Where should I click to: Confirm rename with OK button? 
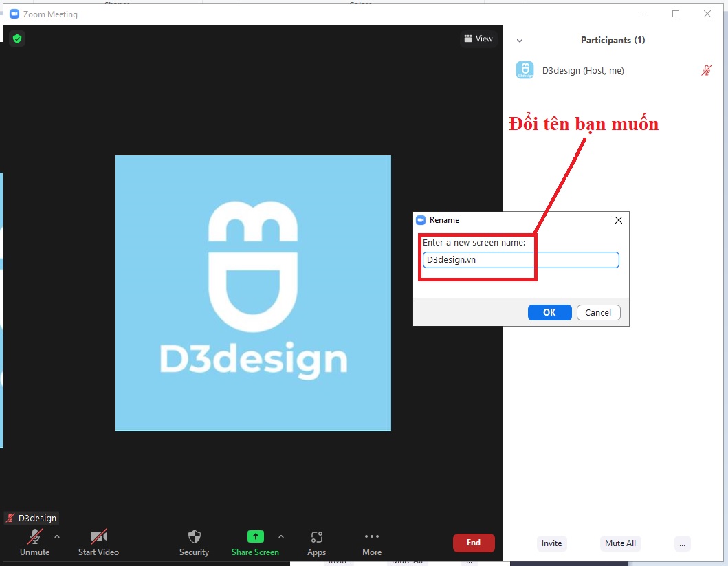tap(549, 312)
